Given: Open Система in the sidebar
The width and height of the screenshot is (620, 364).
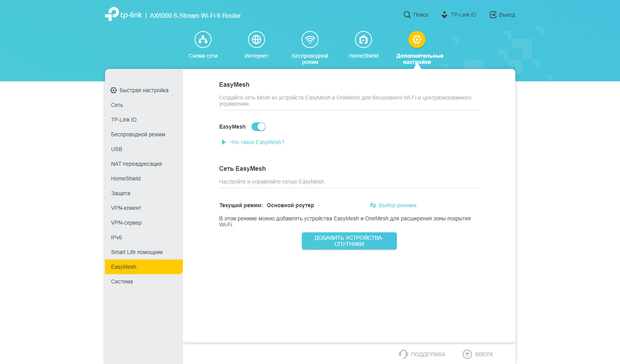Looking at the screenshot, I should [x=144, y=282].
